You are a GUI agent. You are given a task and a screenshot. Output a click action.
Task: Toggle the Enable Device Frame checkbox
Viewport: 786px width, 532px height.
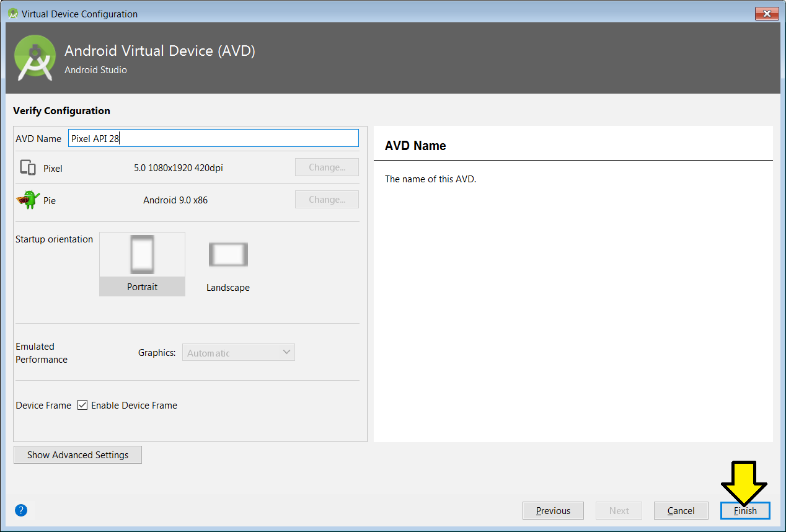coord(82,405)
